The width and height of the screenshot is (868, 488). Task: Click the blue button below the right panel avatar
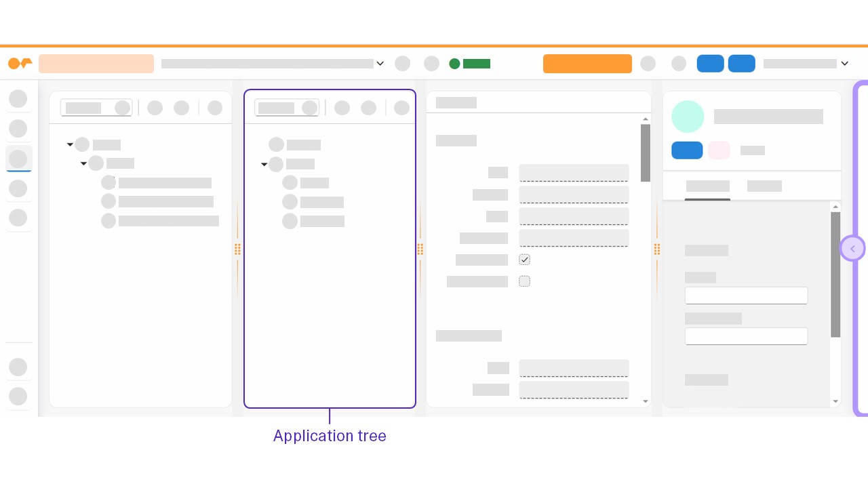point(687,150)
